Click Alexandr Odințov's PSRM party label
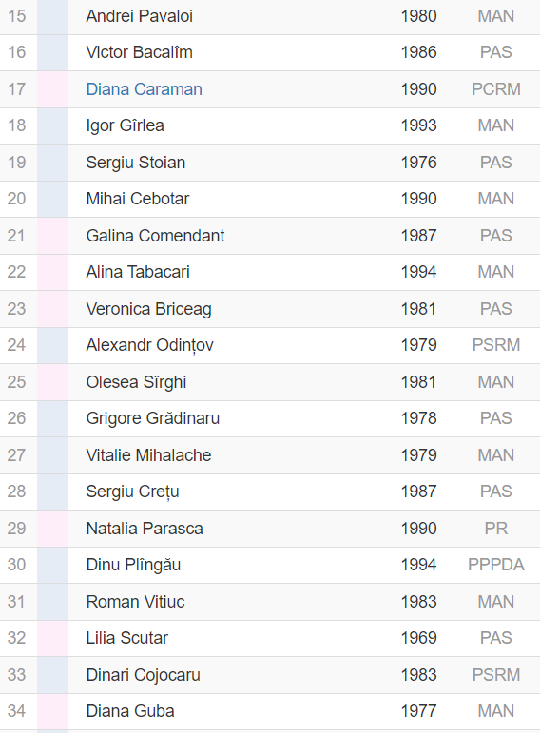This screenshot has width=560, height=733. pyautogui.click(x=496, y=345)
